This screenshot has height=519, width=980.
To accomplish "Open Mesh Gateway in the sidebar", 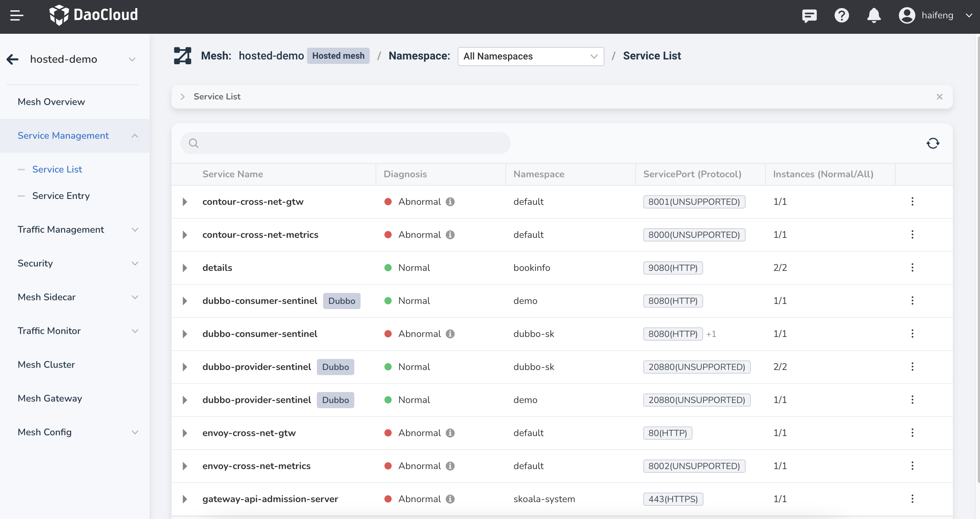I will coord(74,398).
